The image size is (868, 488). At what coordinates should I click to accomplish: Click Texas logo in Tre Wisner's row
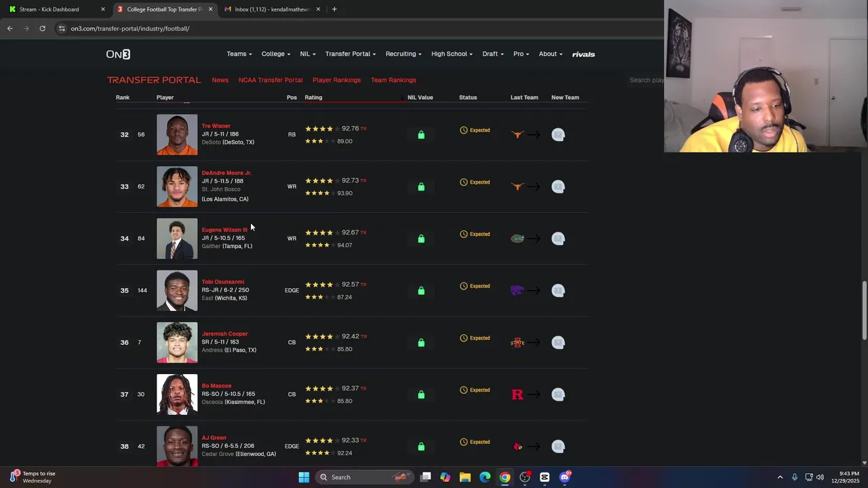517,134
